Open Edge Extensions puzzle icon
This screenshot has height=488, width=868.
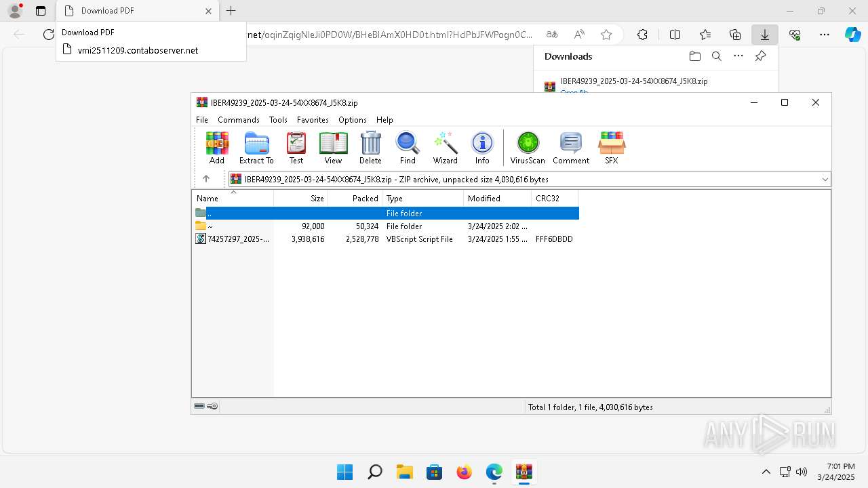642,35
